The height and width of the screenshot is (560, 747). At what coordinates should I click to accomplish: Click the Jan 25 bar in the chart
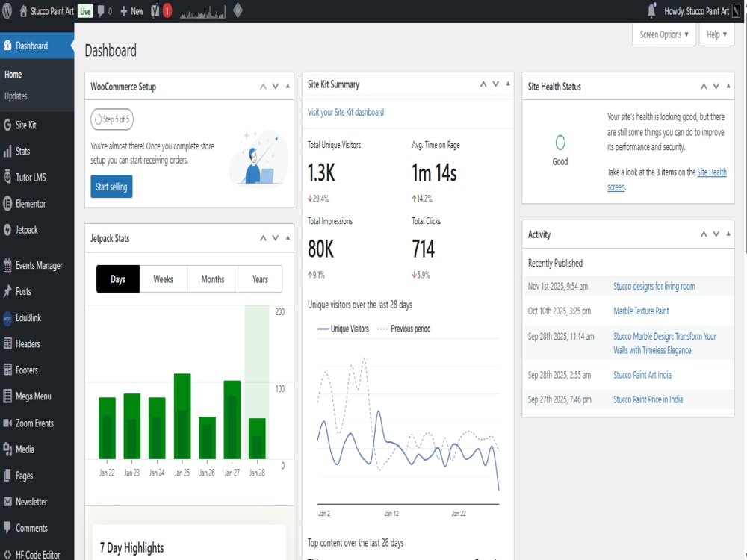coord(182,417)
